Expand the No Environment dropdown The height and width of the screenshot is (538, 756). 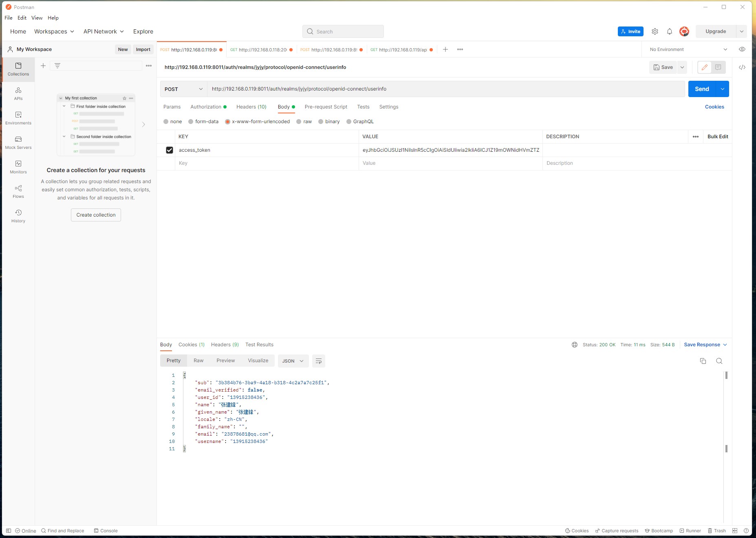click(x=688, y=49)
